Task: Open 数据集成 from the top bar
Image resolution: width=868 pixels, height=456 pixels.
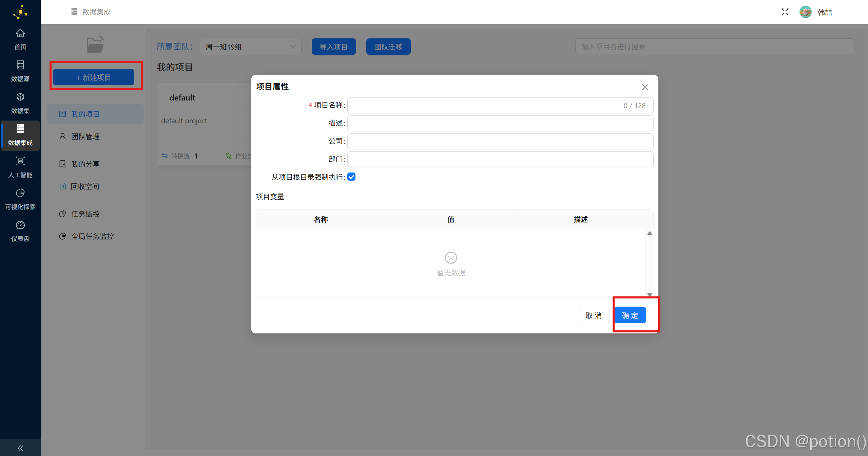Action: pos(91,12)
